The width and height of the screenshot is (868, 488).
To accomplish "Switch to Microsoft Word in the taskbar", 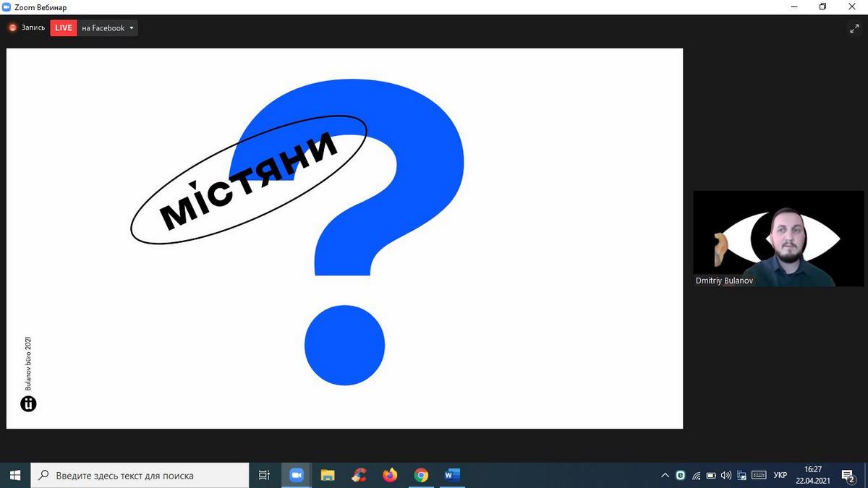I will click(453, 476).
